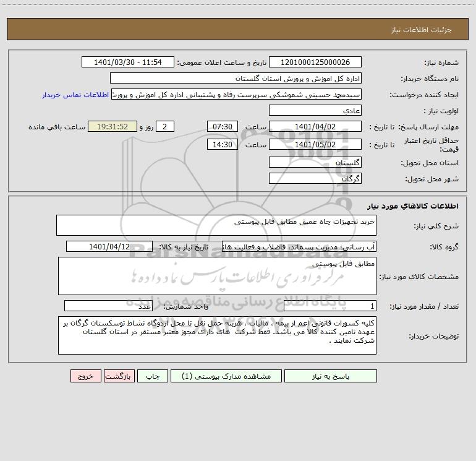Click the گروه کالا label
476x461 pixels.
click(444, 247)
